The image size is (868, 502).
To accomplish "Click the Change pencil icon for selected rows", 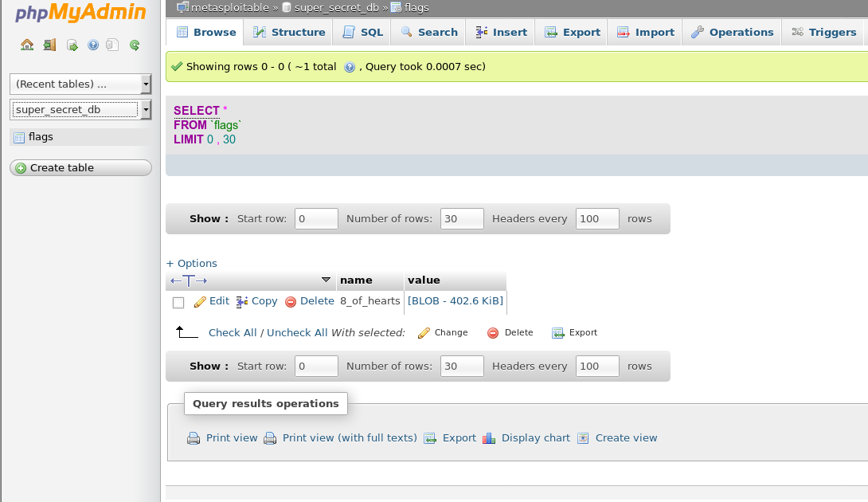I will tap(424, 333).
